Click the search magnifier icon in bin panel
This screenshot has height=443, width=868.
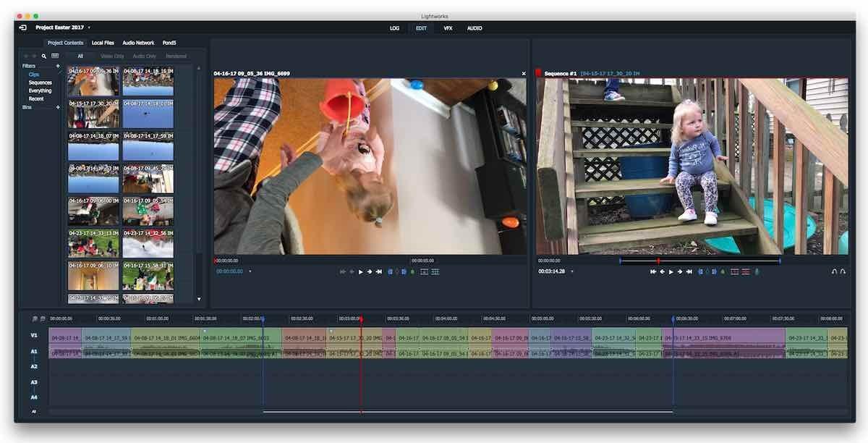pos(44,56)
